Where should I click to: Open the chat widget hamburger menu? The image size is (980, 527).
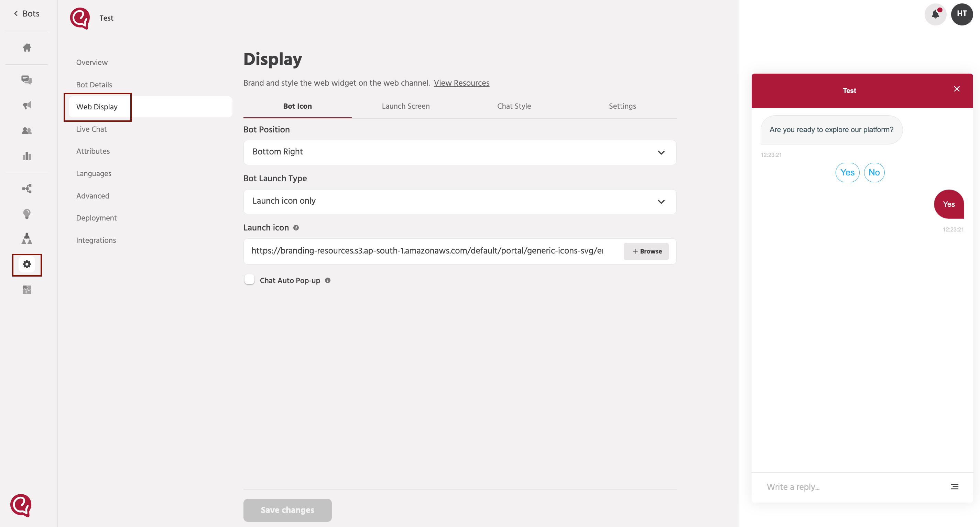tap(954, 486)
